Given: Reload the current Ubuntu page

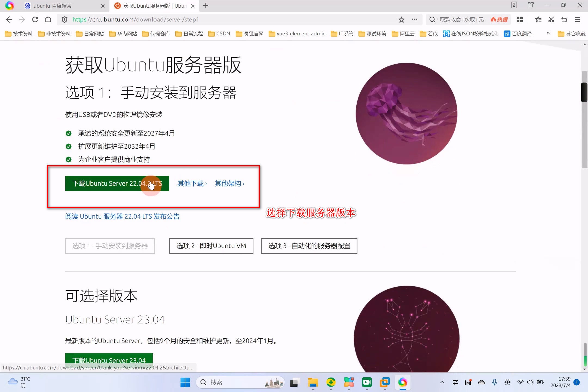Looking at the screenshot, I should (35, 20).
